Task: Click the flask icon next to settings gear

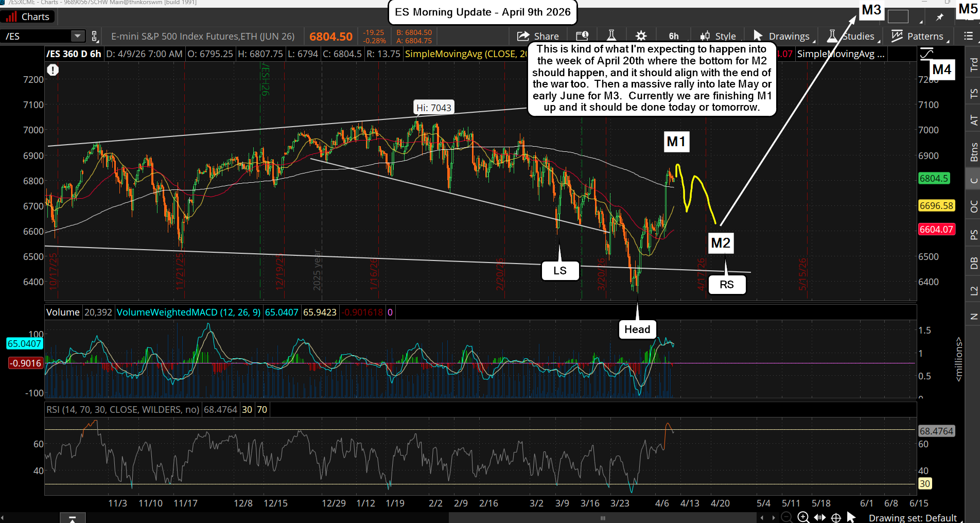Action: pos(611,36)
